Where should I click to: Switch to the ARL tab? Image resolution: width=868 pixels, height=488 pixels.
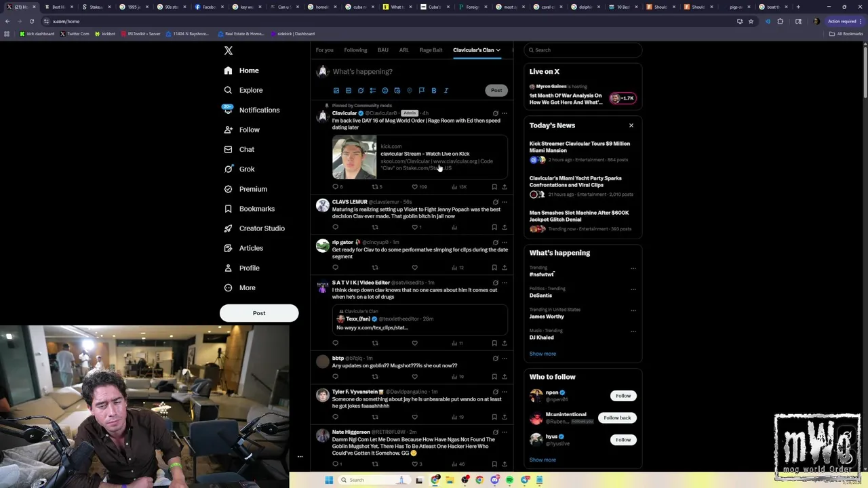(403, 50)
